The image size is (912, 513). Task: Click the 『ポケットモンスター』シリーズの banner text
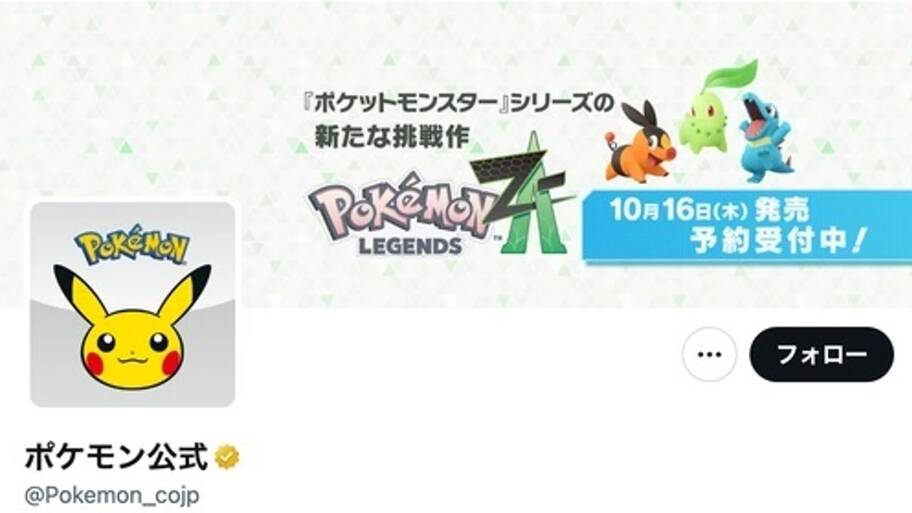tap(459, 105)
